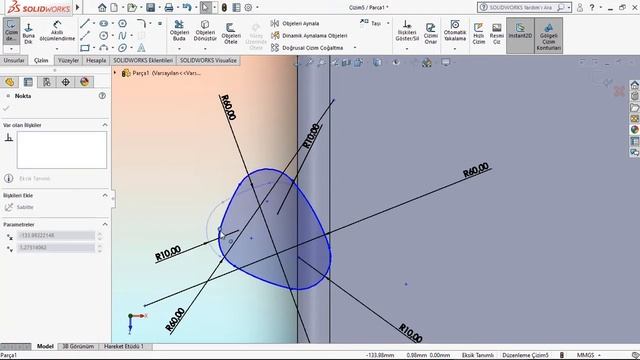This screenshot has height=360, width=640.
Task: Switch to the Unsurlar ribbon tab
Action: (x=14, y=60)
